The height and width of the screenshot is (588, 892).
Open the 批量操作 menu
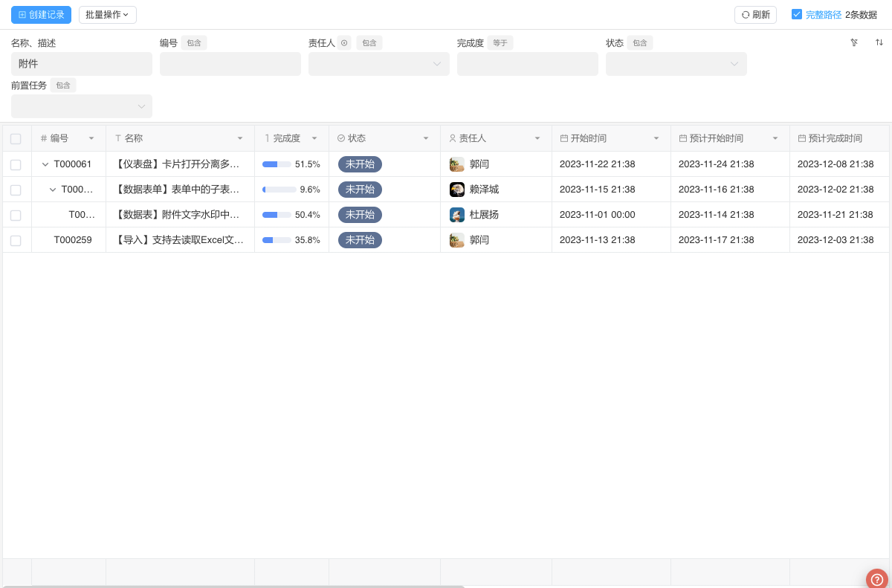[x=107, y=15]
